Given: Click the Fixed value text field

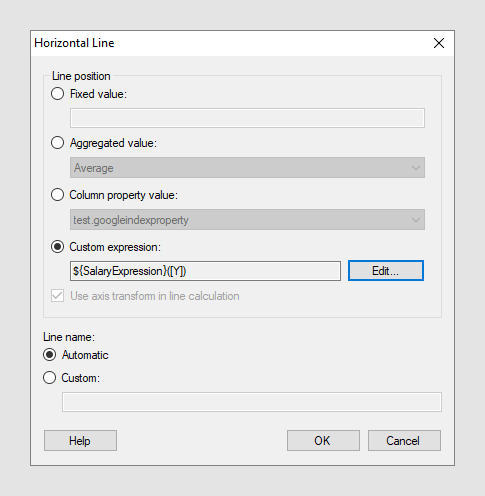Looking at the screenshot, I should pyautogui.click(x=247, y=118).
